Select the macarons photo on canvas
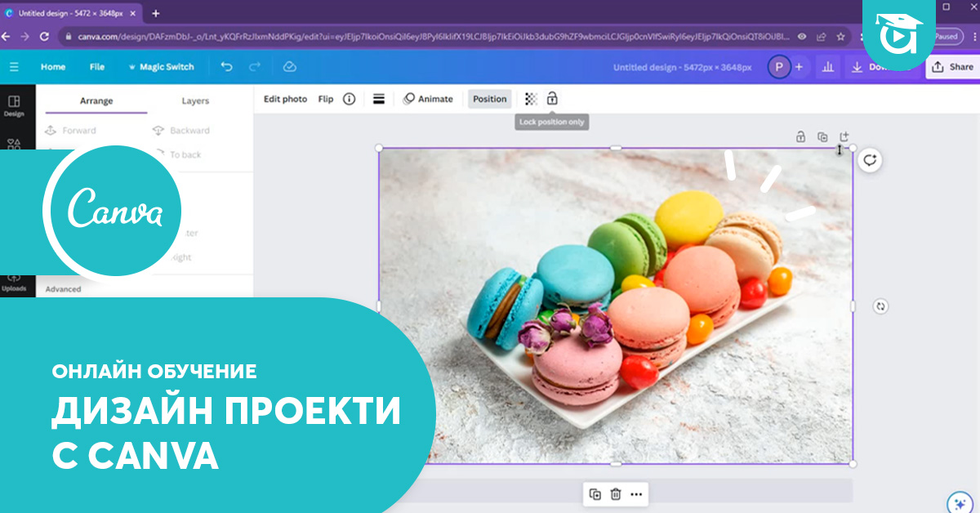 tap(616, 306)
